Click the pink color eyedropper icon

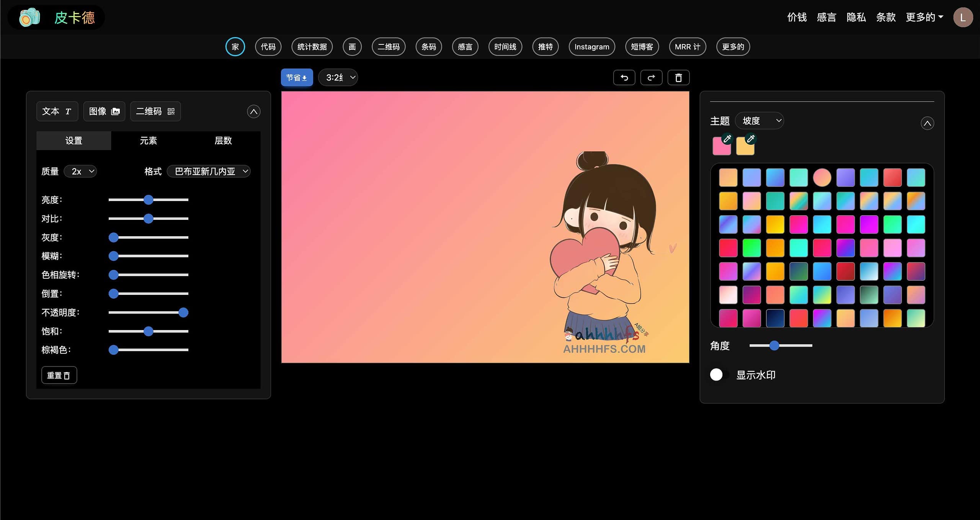tap(727, 139)
